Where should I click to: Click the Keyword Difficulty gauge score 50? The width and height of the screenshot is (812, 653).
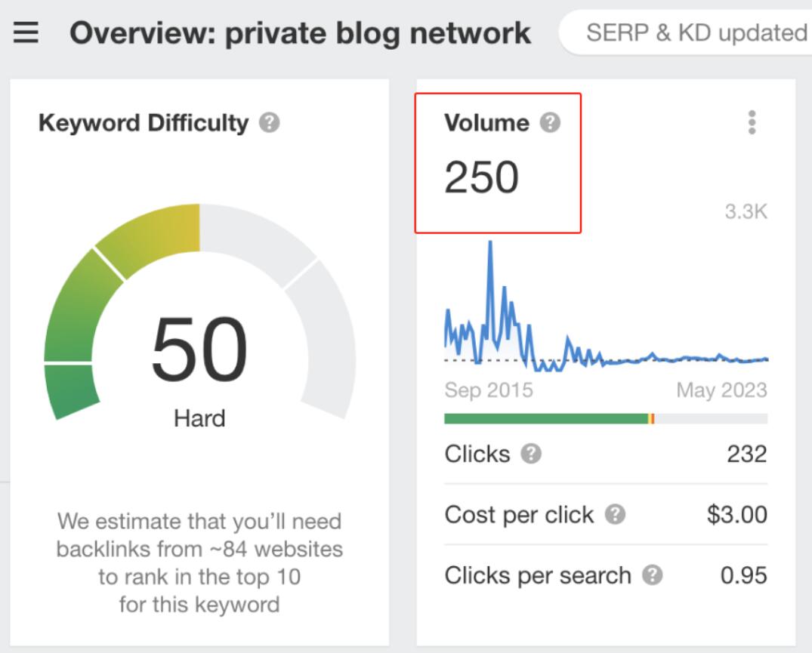click(x=199, y=350)
